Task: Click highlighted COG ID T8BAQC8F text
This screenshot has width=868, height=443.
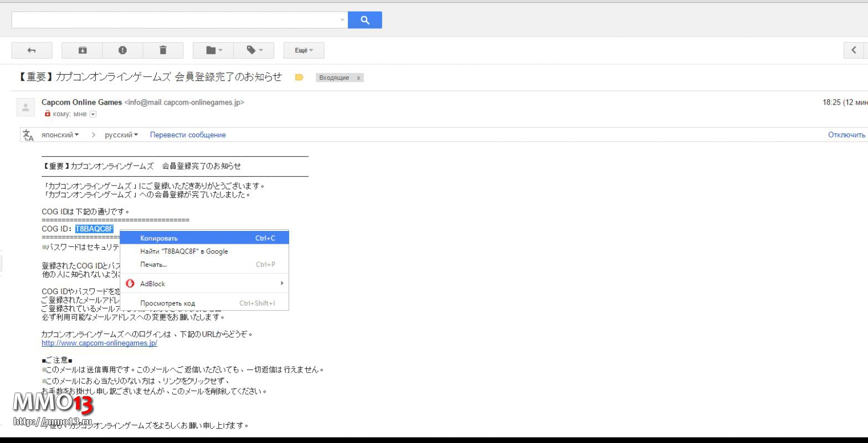Action: click(x=94, y=229)
